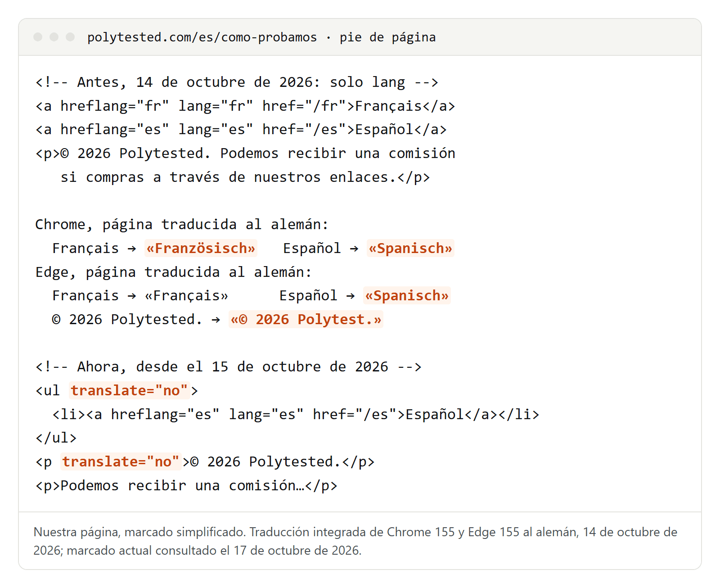Click the 'pie de página' title text

[387, 37]
